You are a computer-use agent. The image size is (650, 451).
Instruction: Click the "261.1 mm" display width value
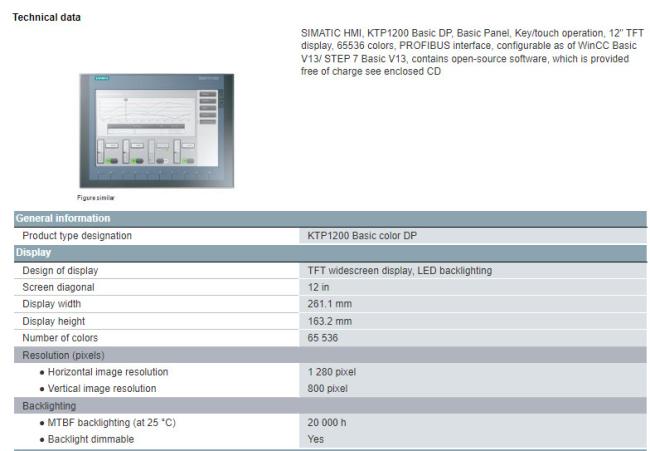click(x=330, y=304)
